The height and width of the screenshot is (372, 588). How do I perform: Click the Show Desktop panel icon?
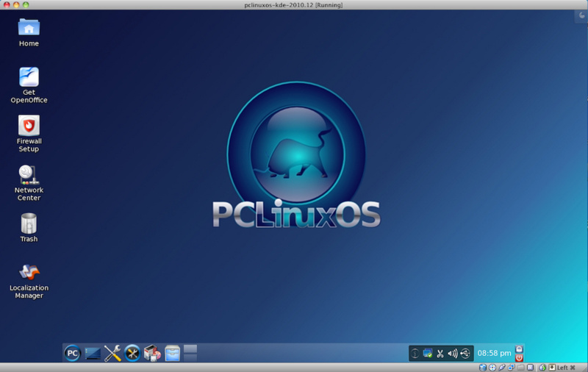tap(93, 354)
